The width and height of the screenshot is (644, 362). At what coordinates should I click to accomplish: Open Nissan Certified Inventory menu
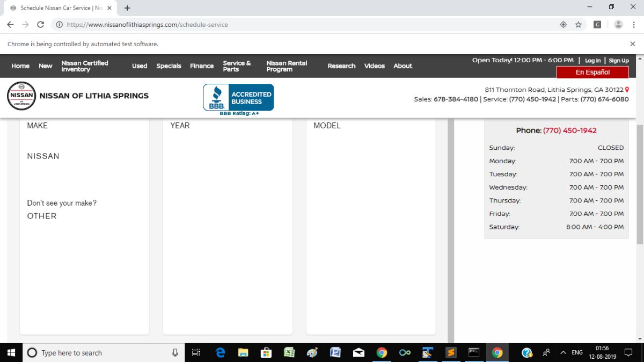pyautogui.click(x=85, y=66)
